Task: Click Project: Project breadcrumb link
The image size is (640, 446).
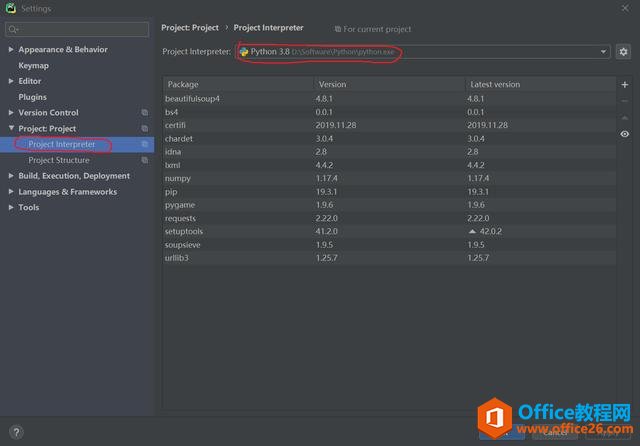Action: coord(190,28)
